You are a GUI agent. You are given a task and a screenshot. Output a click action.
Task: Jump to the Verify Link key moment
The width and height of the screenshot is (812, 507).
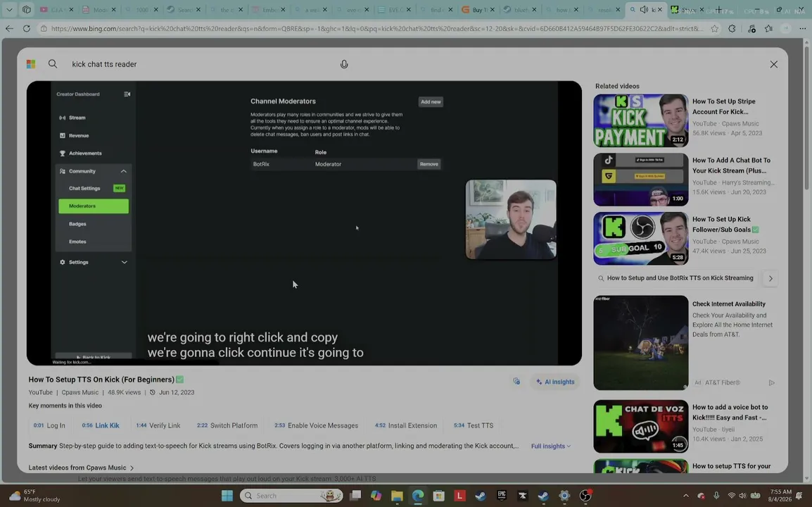158,425
